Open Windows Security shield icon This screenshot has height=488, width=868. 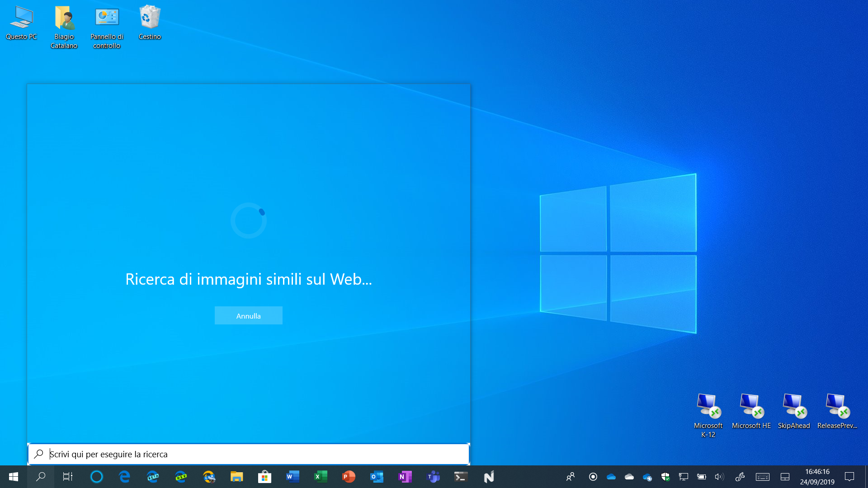(x=665, y=477)
